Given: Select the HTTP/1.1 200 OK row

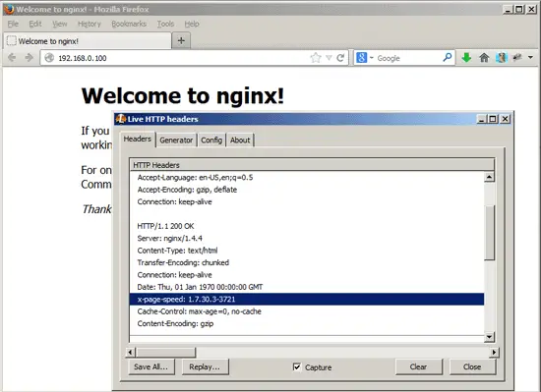Looking at the screenshot, I should (307, 226).
